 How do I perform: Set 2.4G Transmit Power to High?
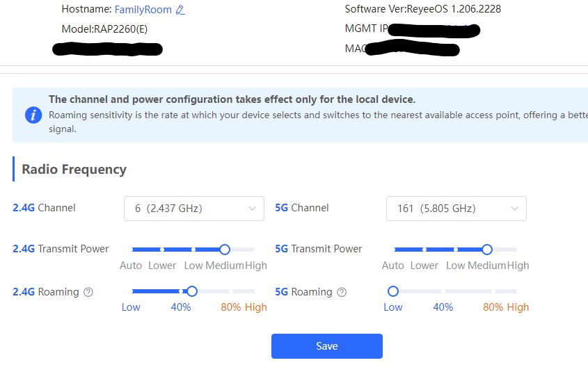[x=254, y=249]
